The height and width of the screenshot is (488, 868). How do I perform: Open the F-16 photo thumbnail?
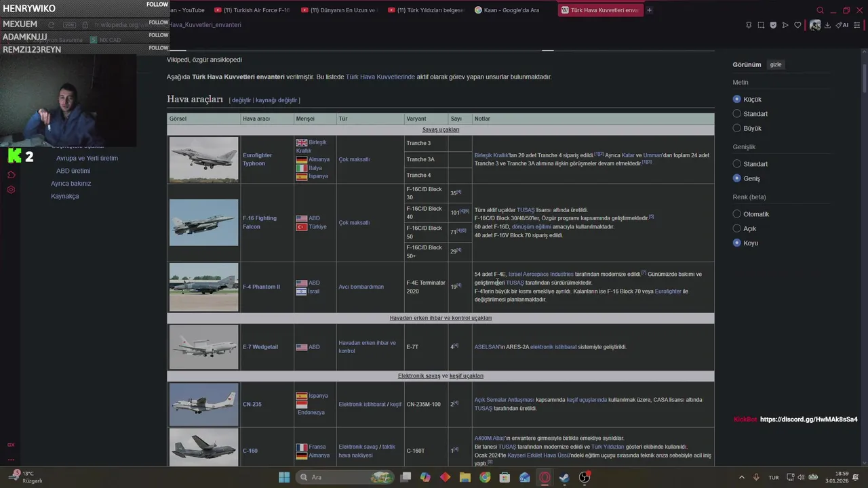203,222
